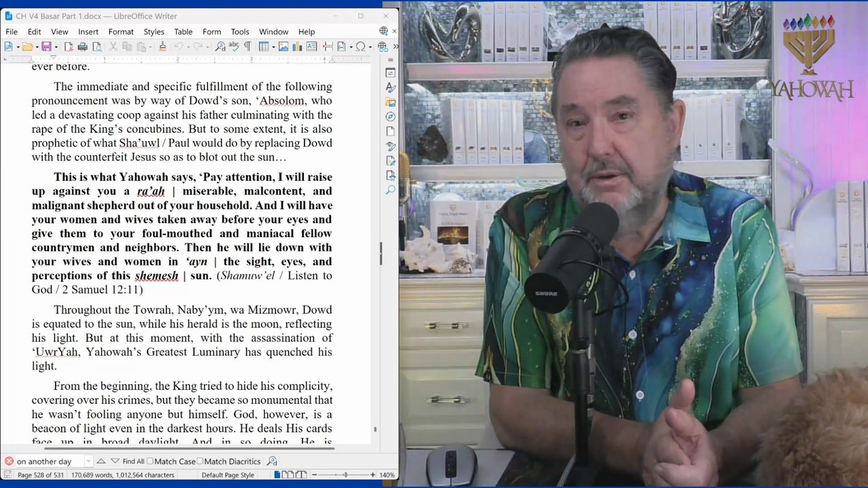Export directly as PDF

68,47
